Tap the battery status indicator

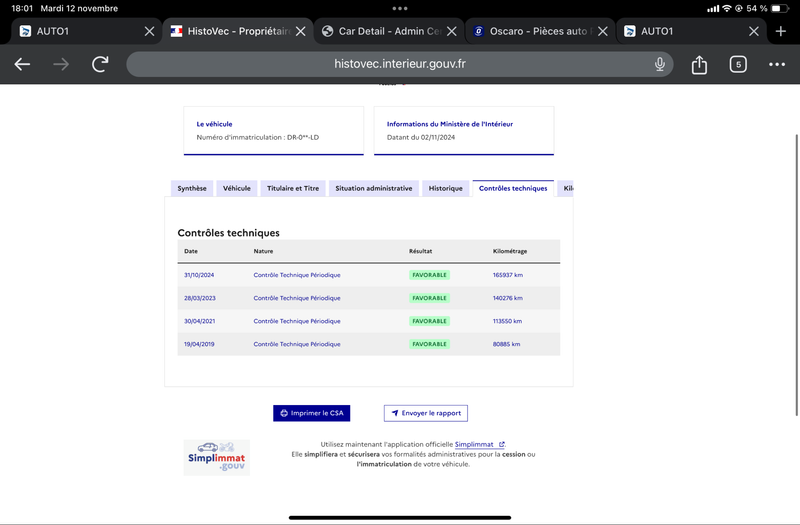[x=779, y=8]
